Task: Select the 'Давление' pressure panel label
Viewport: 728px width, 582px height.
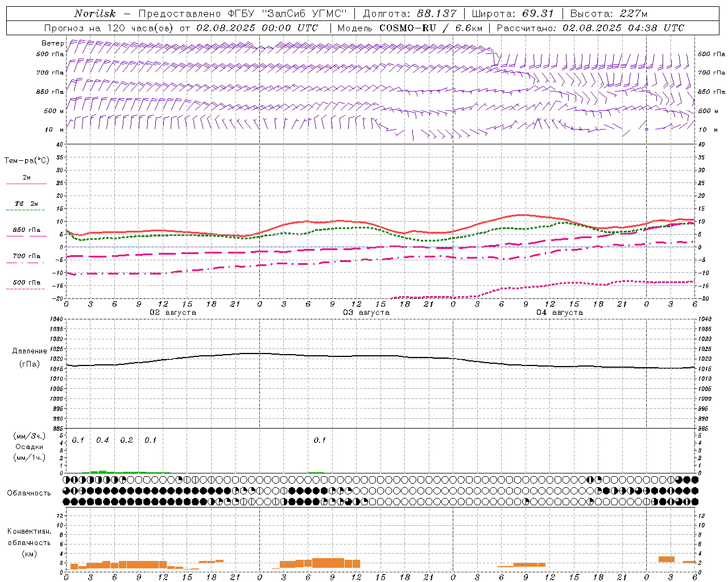Action: pos(30,351)
